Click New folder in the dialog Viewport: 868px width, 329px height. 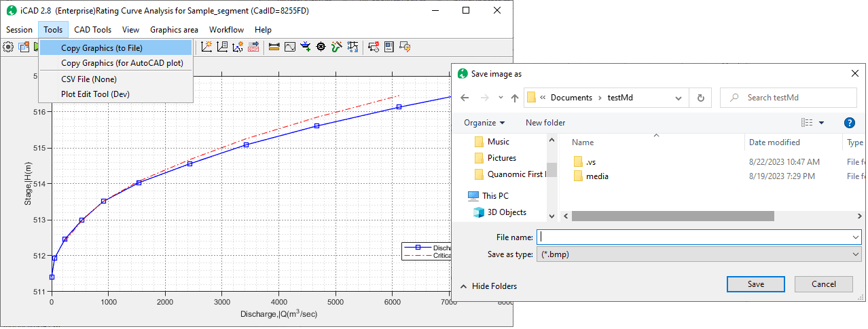545,123
